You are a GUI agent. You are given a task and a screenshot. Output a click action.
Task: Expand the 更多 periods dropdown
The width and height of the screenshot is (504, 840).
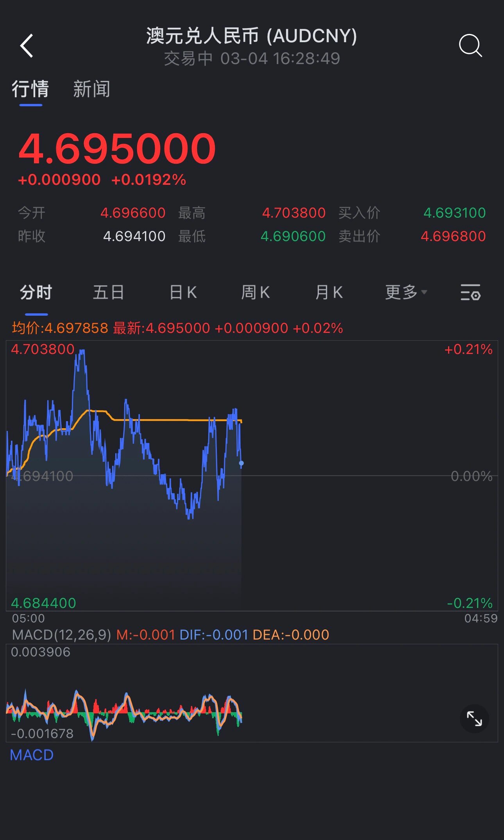pyautogui.click(x=406, y=292)
